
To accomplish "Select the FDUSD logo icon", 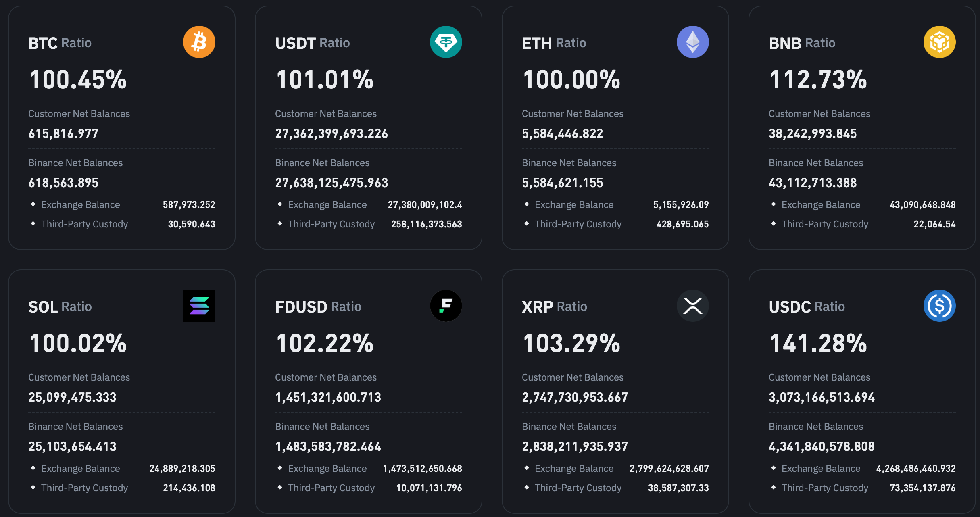I will pos(446,306).
